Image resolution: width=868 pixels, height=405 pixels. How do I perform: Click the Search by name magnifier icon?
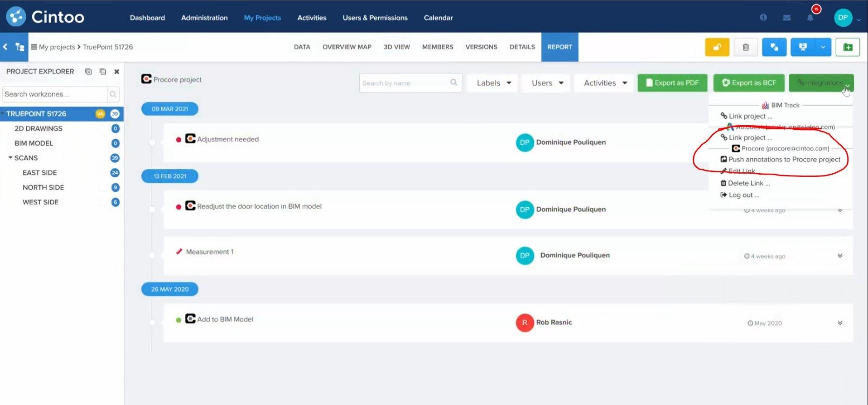[x=453, y=82]
